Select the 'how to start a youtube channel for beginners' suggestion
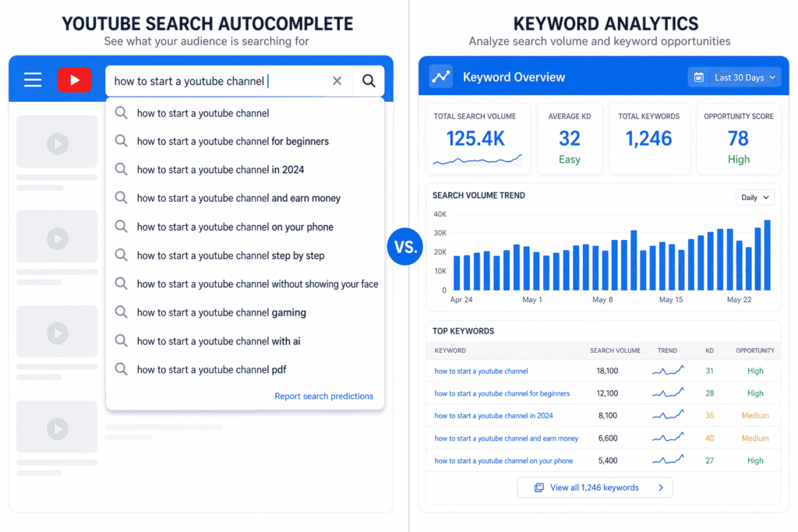 point(232,141)
